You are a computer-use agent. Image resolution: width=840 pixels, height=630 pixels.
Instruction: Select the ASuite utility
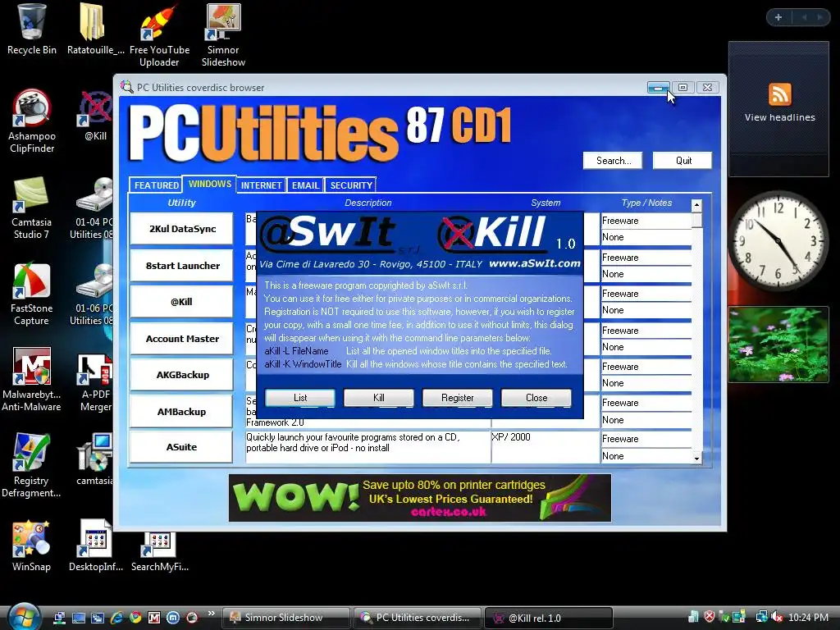(181, 447)
